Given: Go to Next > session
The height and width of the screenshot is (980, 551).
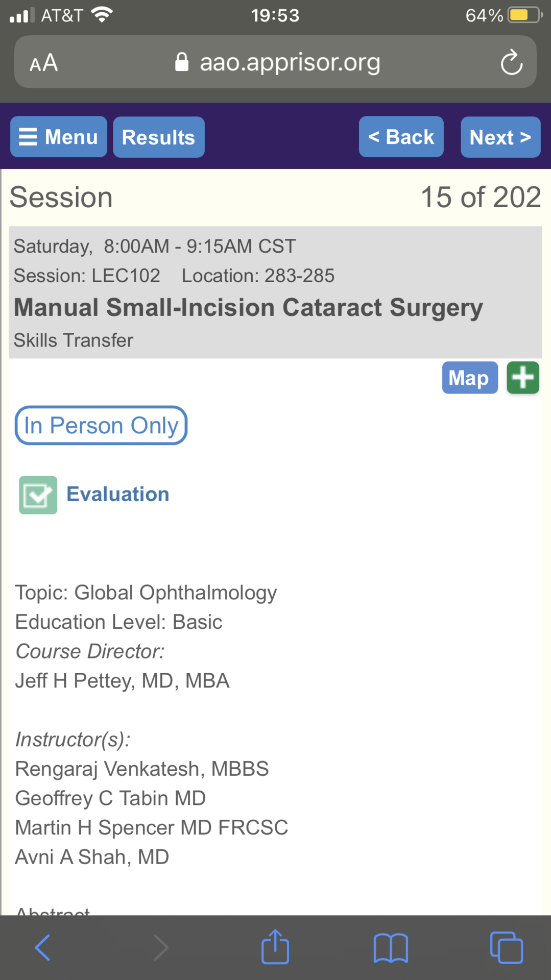Looking at the screenshot, I should (x=500, y=137).
